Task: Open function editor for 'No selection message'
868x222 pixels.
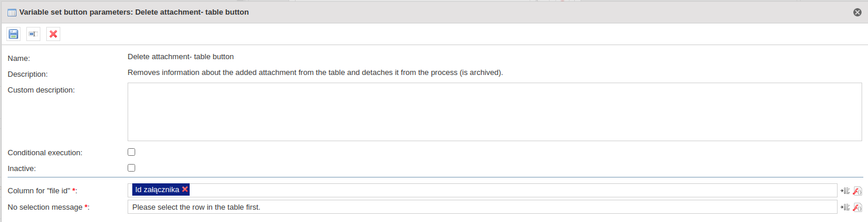Action: tap(857, 207)
